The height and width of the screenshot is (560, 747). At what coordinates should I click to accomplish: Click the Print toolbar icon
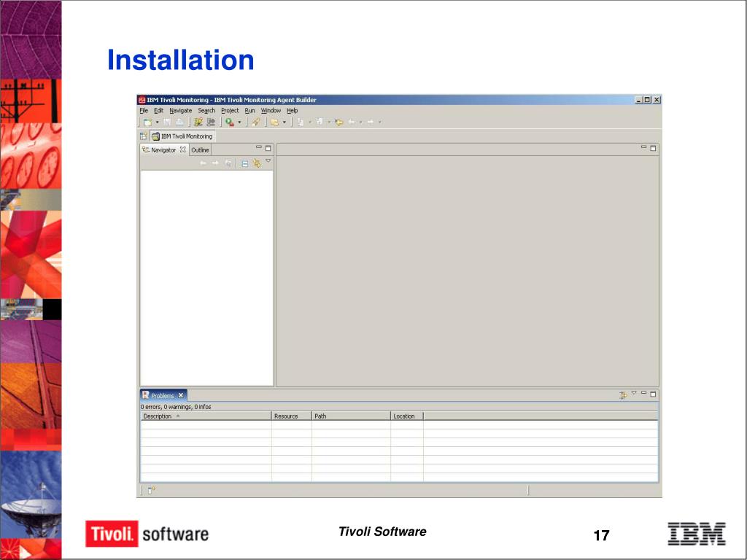tap(179, 122)
